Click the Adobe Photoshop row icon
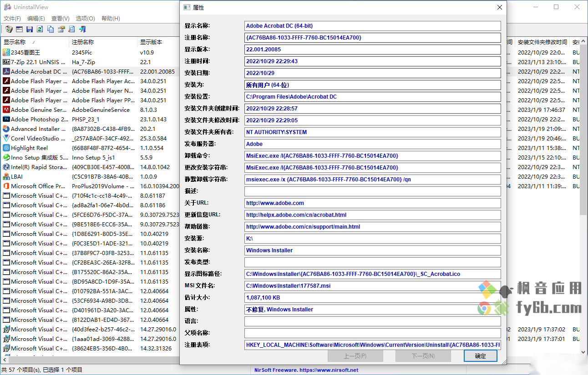Image resolution: width=588 pixels, height=375 pixels. 6,119
